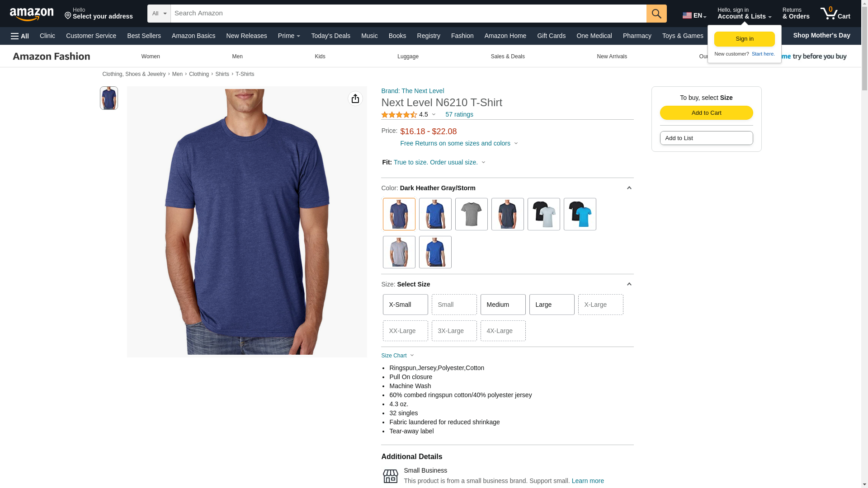Open the shopping cart icon

pyautogui.click(x=835, y=14)
